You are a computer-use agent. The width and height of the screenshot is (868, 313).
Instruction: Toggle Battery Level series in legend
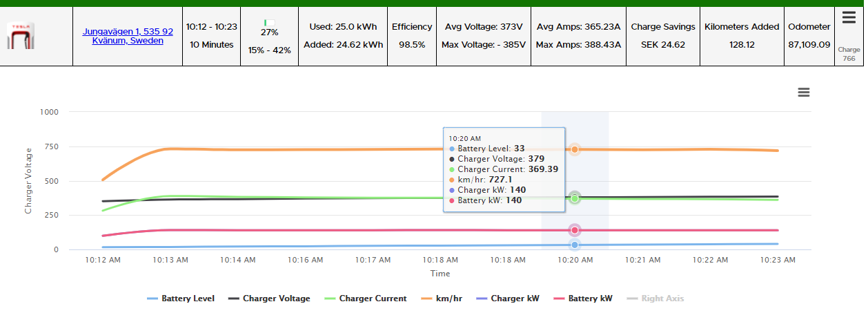click(x=180, y=298)
